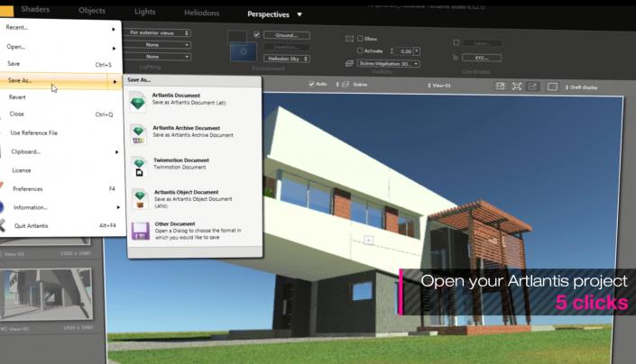The image size is (636, 364).
Task: Switch to the Objects tab
Action: pos(92,11)
